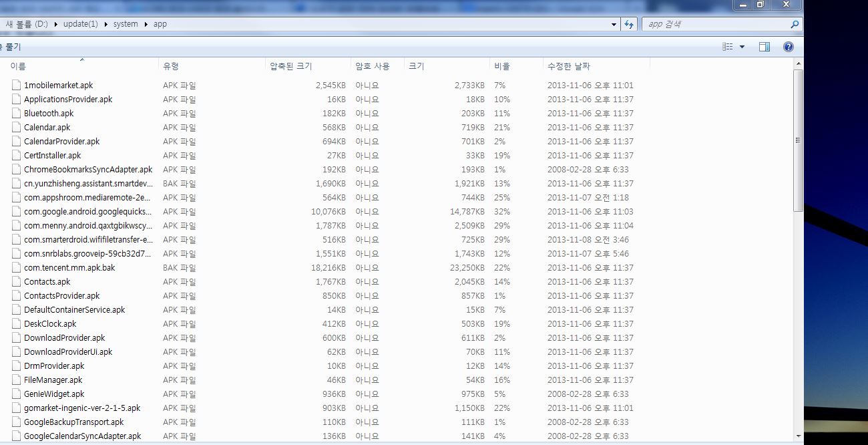The image size is (868, 445).
Task: Click the vertical scrollbar thumb
Action: coord(798,140)
